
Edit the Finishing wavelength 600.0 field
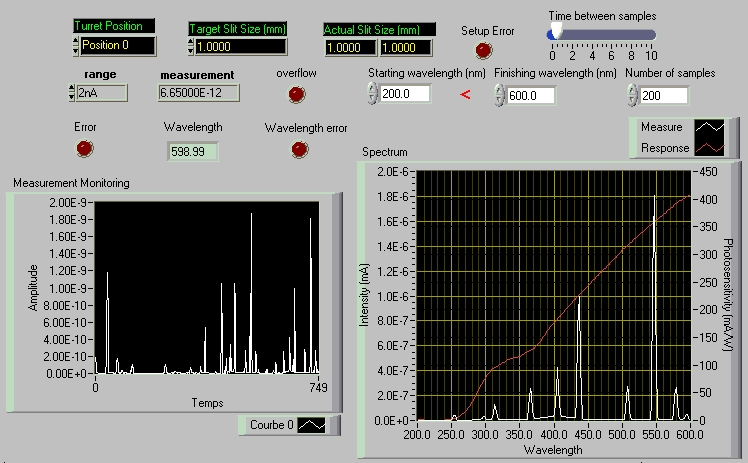pyautogui.click(x=531, y=96)
